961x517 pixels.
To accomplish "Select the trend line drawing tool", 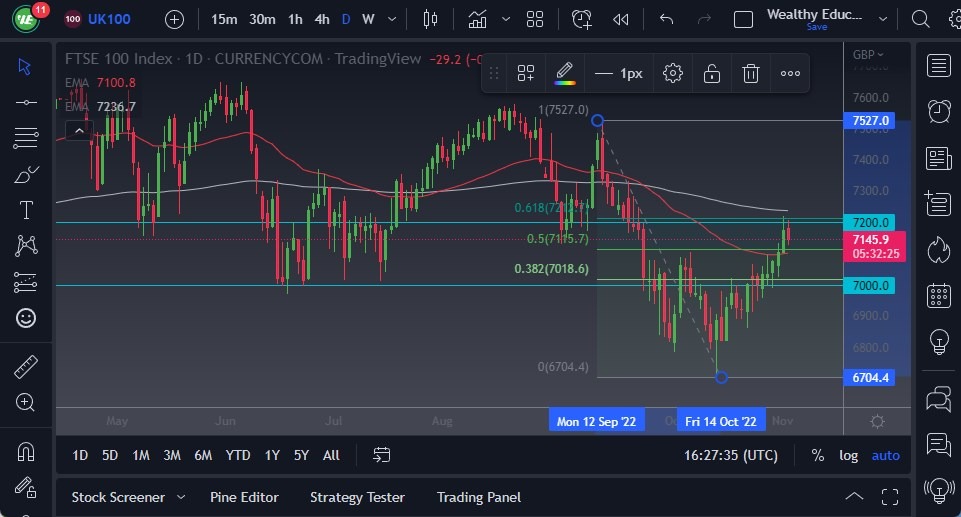I will (25, 102).
